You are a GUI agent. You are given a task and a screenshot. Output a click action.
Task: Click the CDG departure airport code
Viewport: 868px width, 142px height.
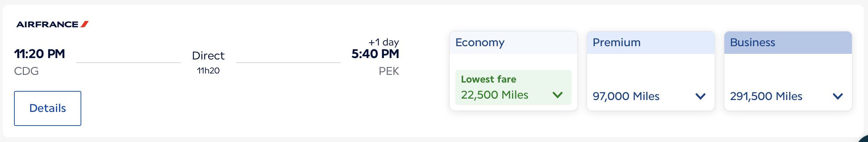pos(26,71)
